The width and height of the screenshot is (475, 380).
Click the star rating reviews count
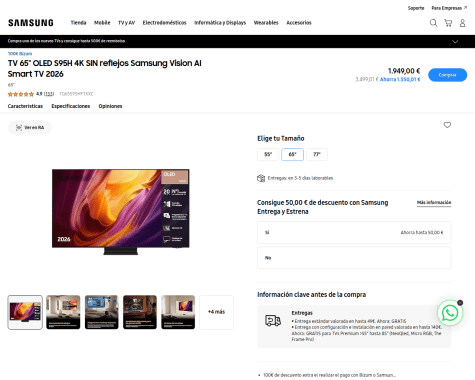pos(49,94)
